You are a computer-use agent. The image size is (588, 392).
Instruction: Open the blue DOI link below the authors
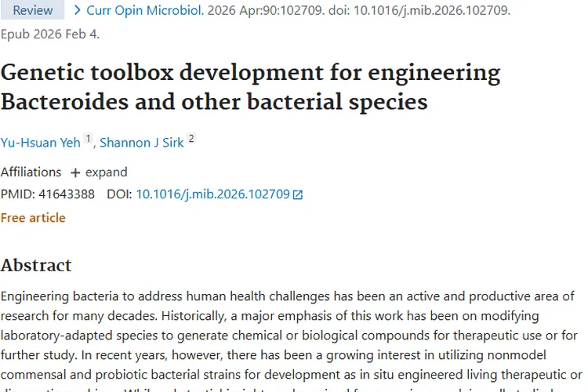[212, 194]
